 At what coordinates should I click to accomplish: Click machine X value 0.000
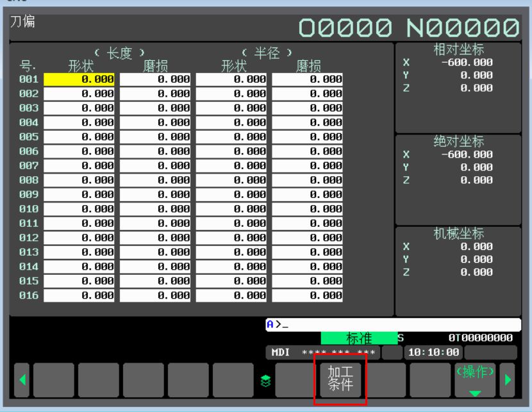[476, 247]
